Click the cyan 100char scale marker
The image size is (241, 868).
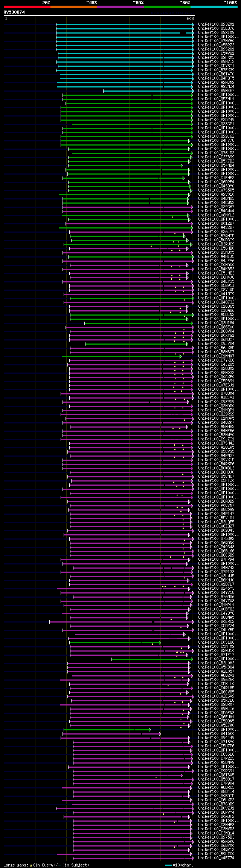point(168,865)
